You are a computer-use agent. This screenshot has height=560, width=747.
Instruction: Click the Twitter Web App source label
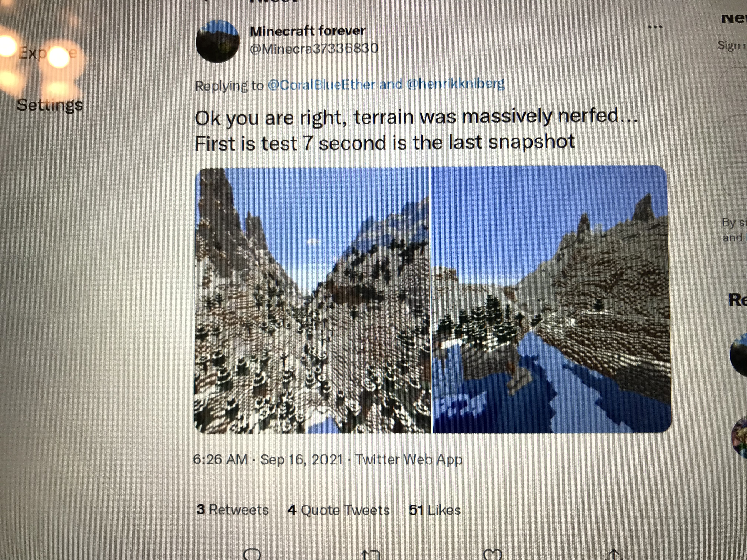tap(409, 459)
